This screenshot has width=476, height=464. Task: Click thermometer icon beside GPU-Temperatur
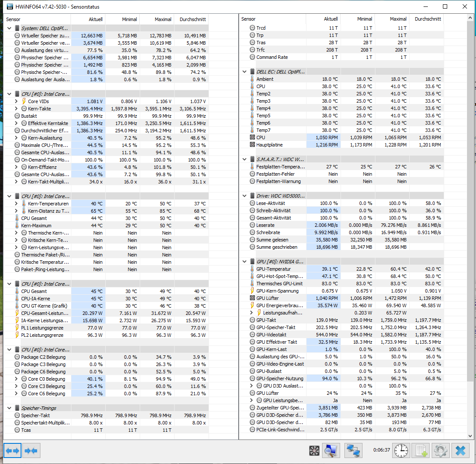(252, 269)
